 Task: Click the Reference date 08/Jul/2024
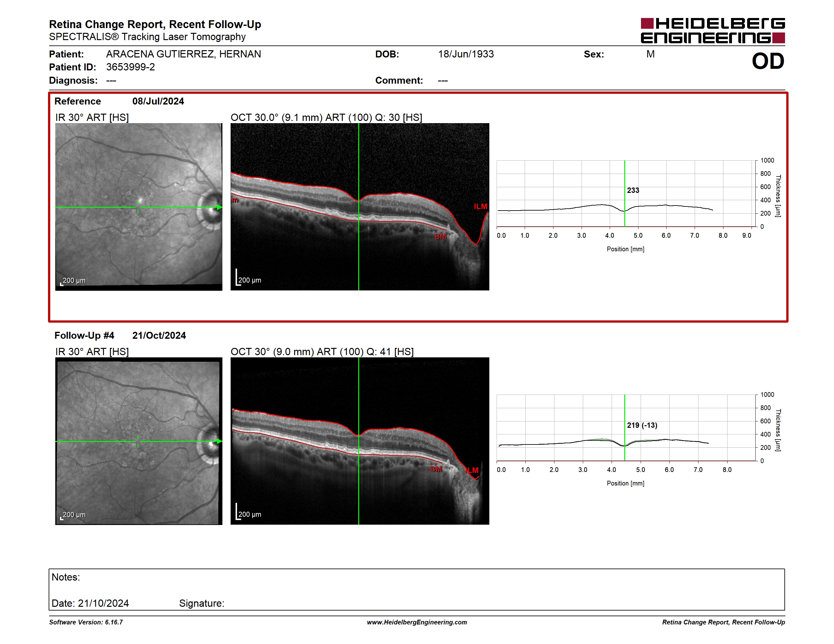(158, 101)
